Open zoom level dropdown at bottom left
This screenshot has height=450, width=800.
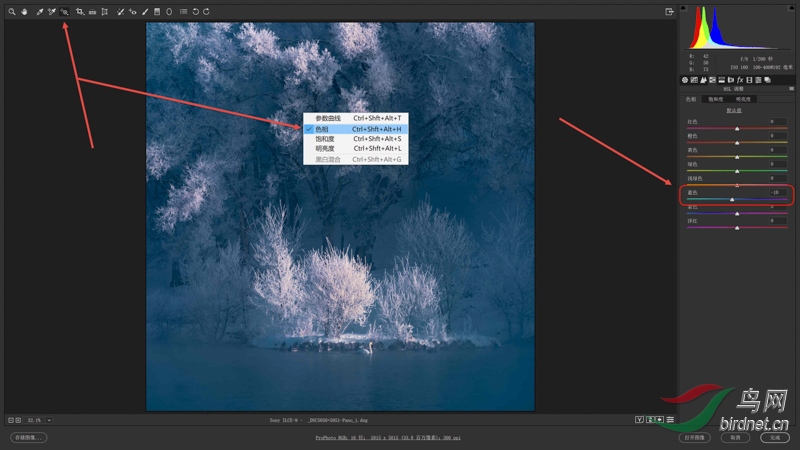point(49,420)
